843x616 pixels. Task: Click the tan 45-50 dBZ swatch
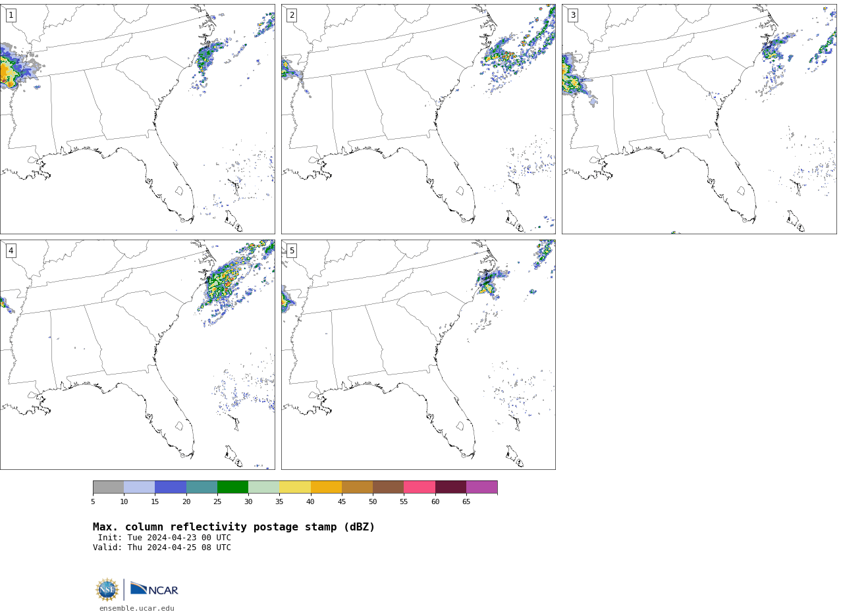(x=357, y=487)
